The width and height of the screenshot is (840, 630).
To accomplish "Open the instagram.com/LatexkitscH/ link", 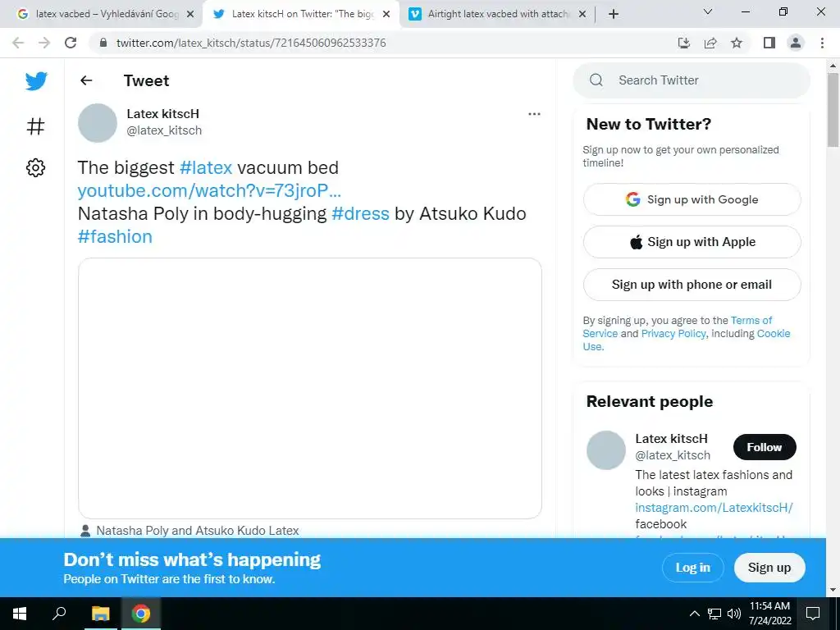I will tap(714, 507).
